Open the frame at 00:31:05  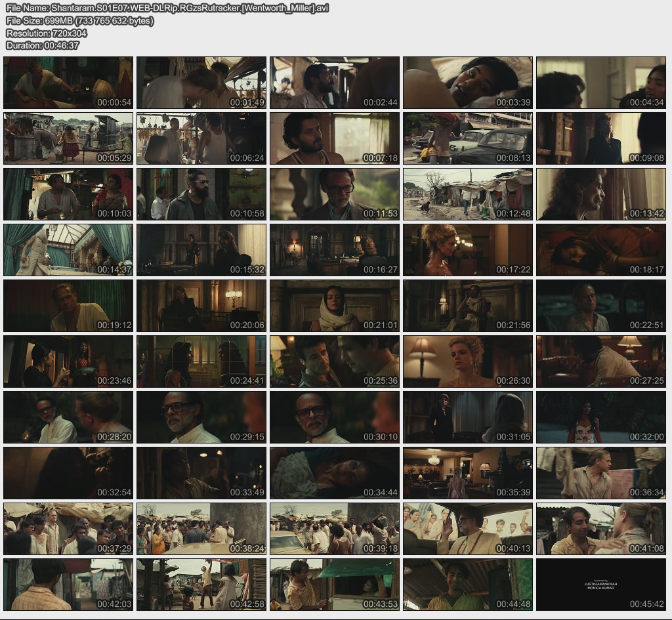(468, 417)
